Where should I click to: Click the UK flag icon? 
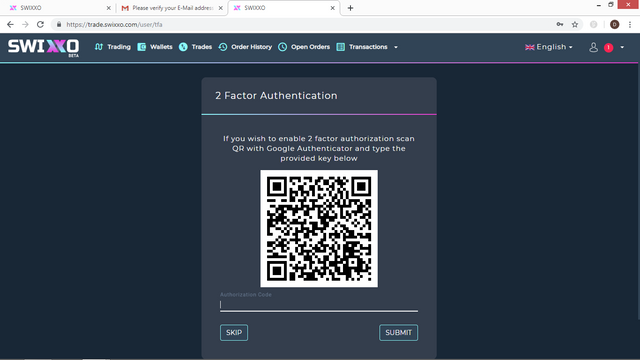point(529,47)
